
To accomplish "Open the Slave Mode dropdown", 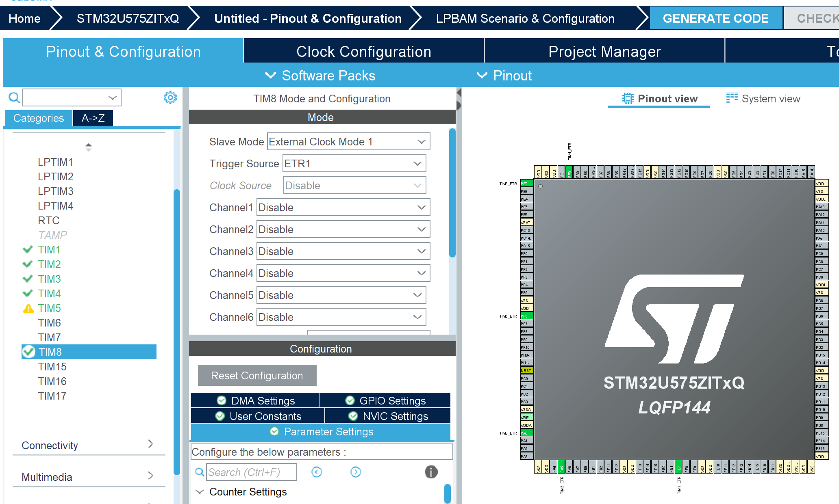I will pos(421,141).
